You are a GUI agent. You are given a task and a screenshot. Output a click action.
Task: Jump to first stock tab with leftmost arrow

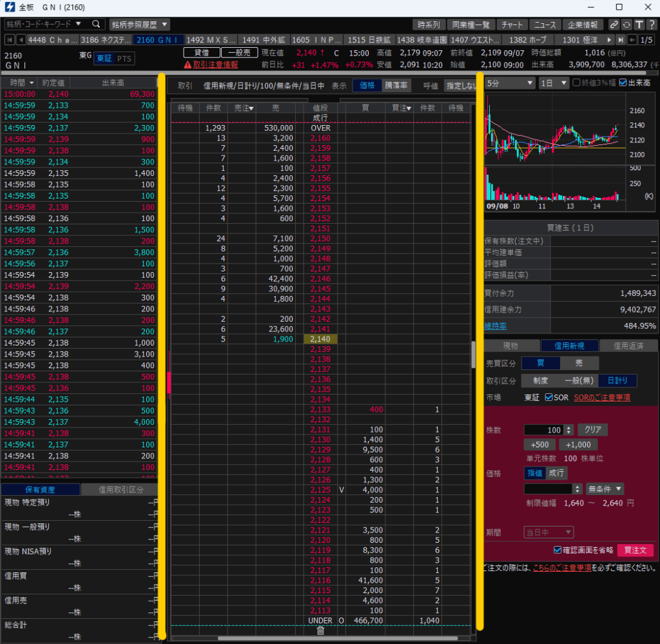pyautogui.click(x=8, y=40)
